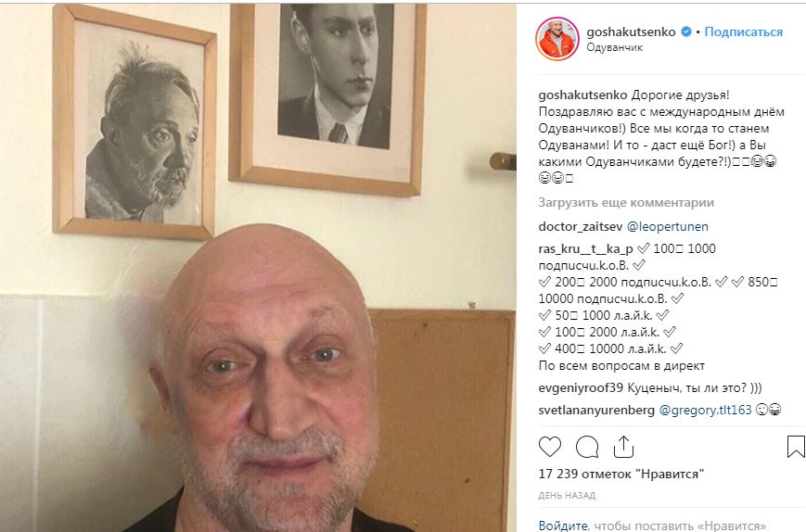The width and height of the screenshot is (806, 532).
Task: Click the verified badge next to goshakutsenko
Action: (x=686, y=32)
